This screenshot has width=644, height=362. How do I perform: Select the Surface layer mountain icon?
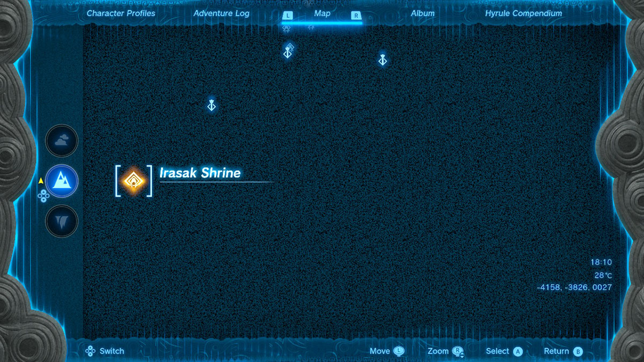(62, 181)
